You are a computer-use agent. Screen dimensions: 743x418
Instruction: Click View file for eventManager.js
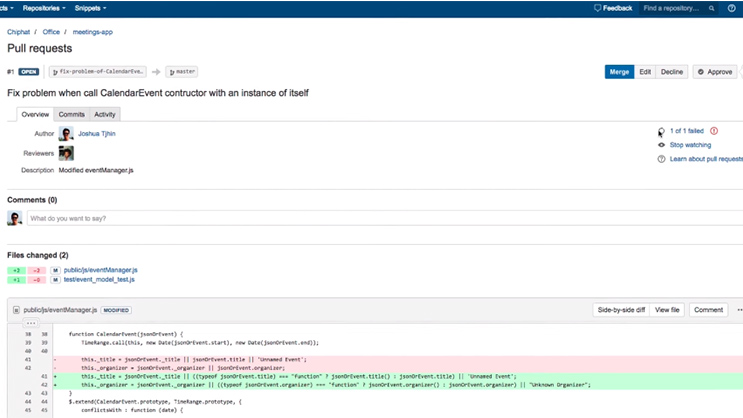667,309
